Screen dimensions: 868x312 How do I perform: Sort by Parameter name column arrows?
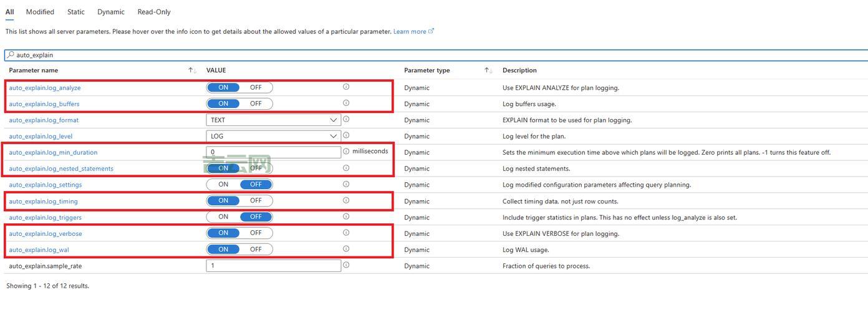(x=192, y=71)
